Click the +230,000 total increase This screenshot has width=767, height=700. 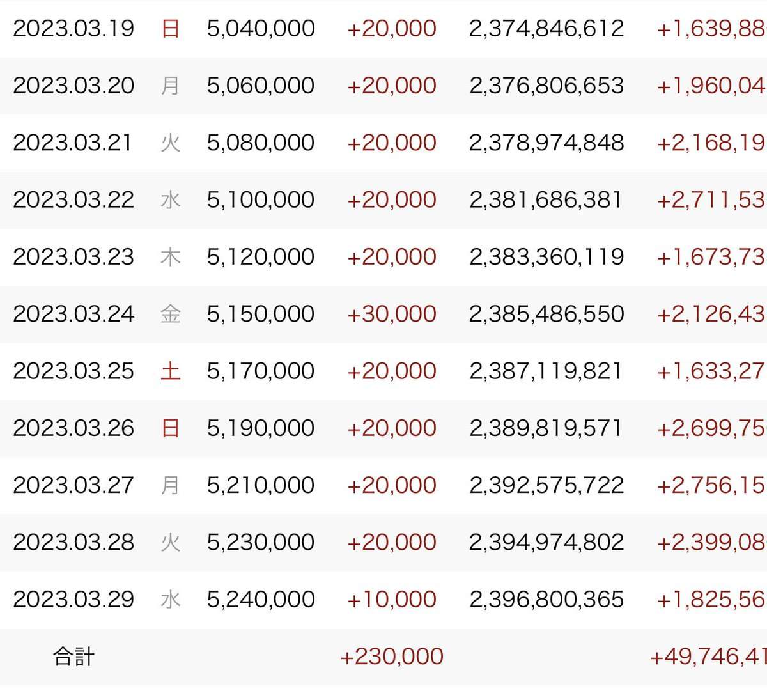391,657
